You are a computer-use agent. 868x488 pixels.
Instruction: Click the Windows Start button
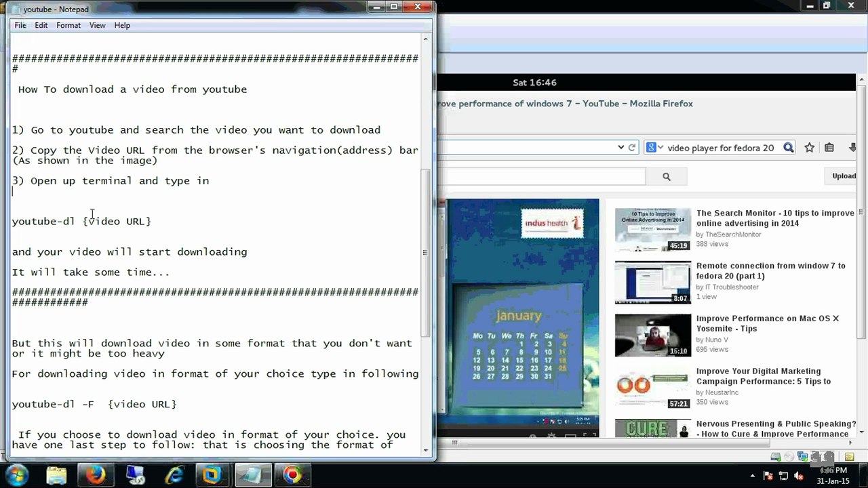click(17, 474)
